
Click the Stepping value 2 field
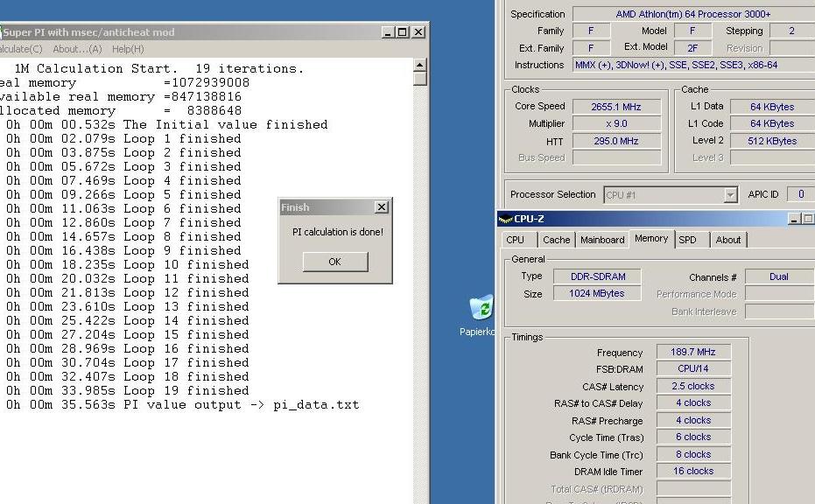(791, 31)
